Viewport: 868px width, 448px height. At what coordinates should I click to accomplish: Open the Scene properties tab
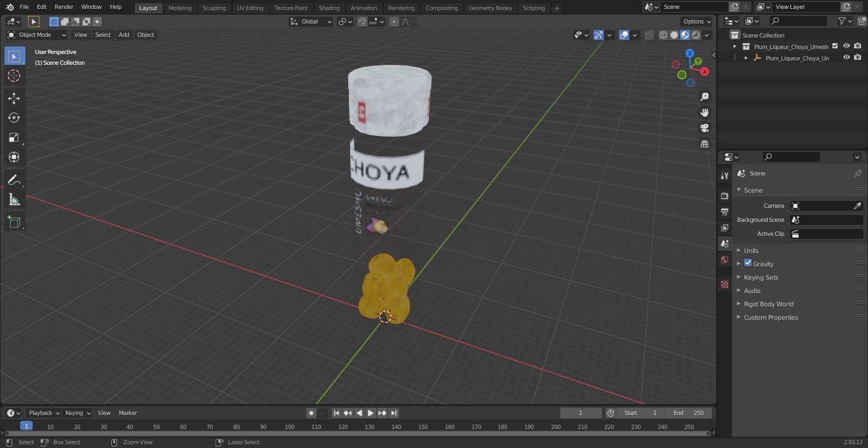[724, 243]
